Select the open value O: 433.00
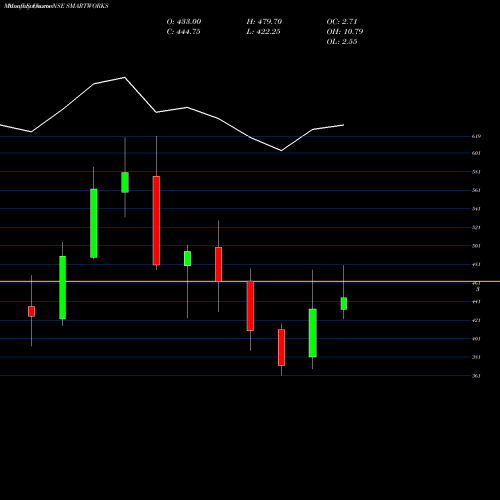This screenshot has width=500, height=500. click(184, 22)
